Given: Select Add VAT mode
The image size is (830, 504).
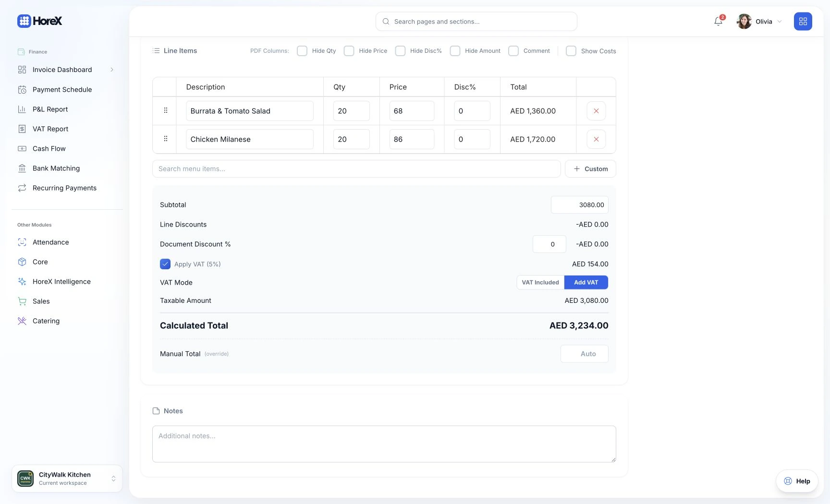Looking at the screenshot, I should coord(586,282).
